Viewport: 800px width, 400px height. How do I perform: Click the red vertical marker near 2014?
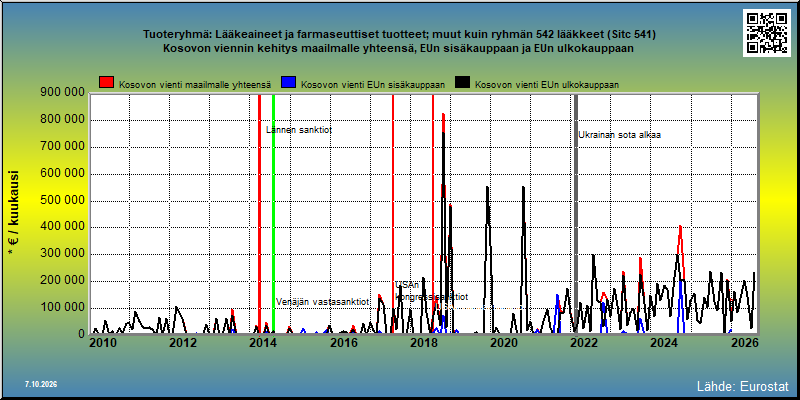click(x=259, y=214)
